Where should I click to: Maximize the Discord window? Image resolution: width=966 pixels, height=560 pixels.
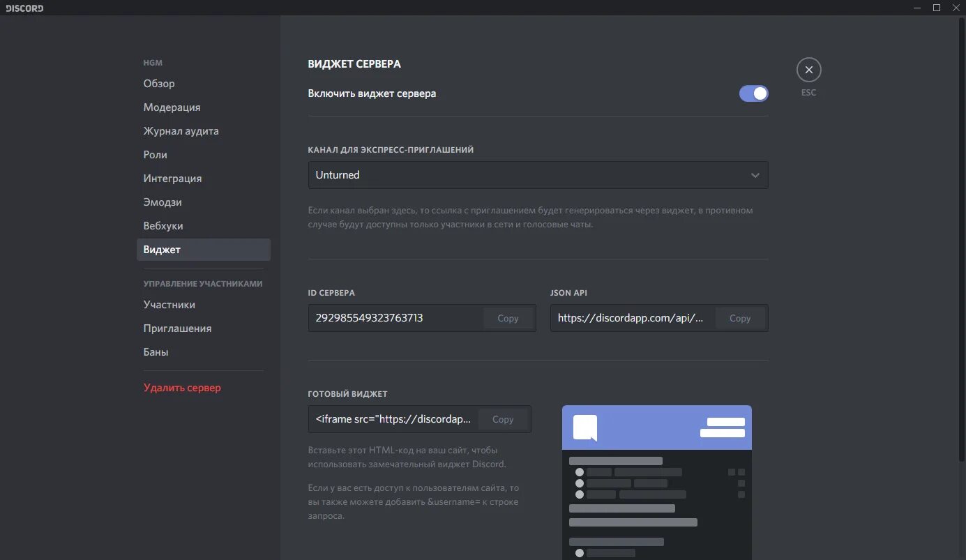point(937,8)
